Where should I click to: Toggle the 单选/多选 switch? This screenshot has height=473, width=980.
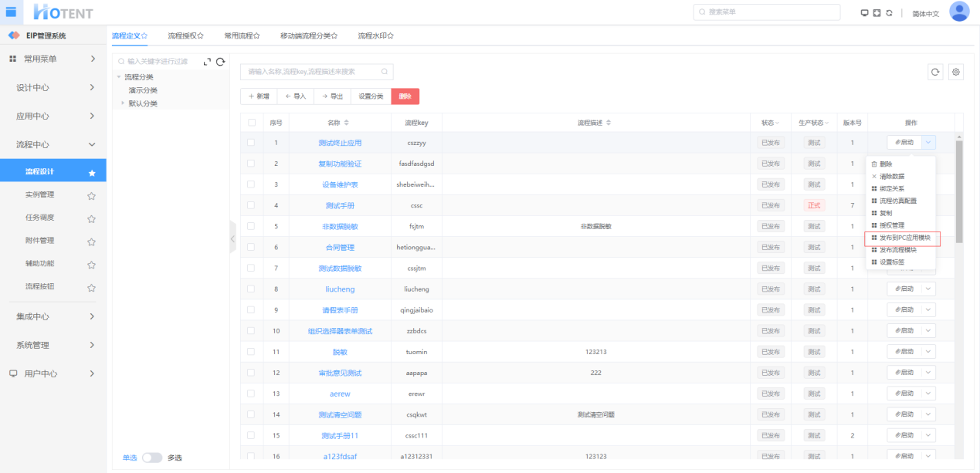point(152,458)
